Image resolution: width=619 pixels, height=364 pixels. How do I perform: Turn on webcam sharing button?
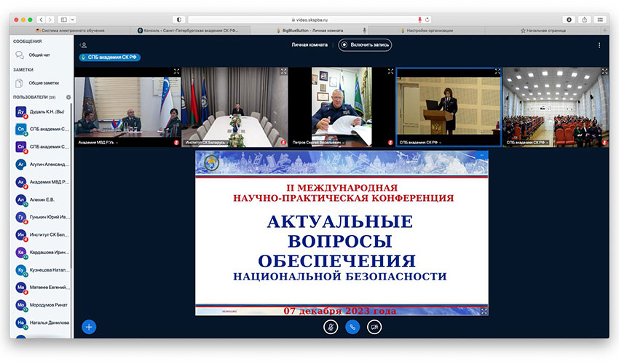[374, 327]
